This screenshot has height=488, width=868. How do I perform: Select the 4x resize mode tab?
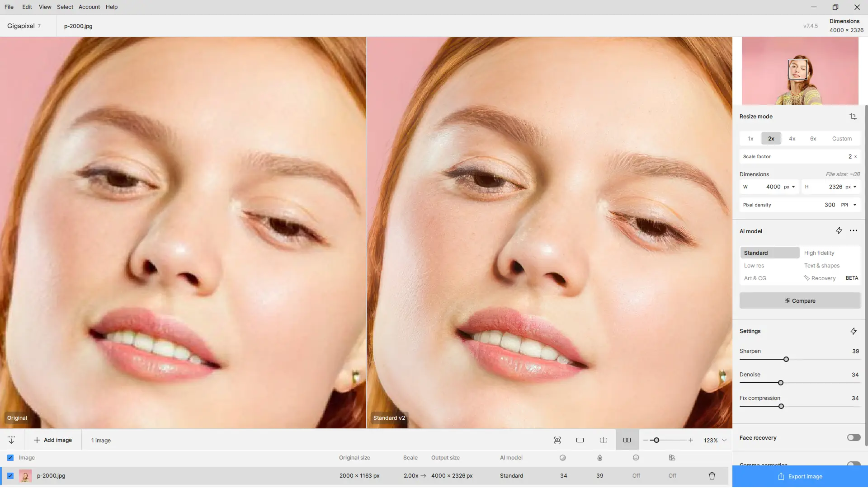point(792,139)
